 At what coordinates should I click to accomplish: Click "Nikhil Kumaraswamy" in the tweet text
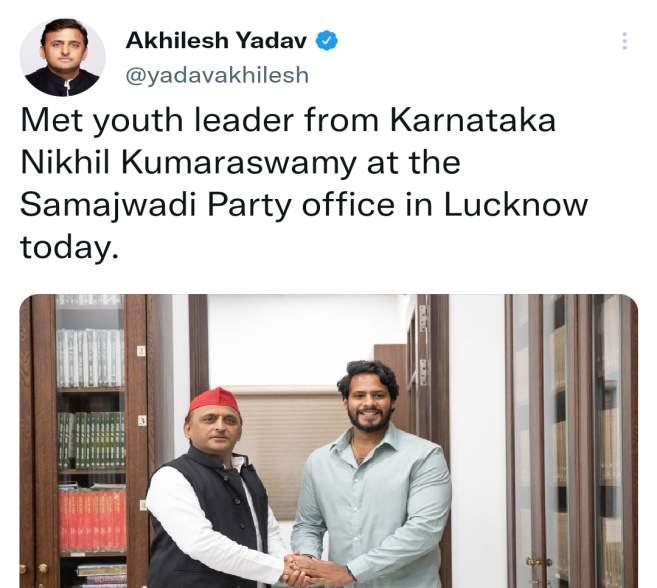click(188, 163)
